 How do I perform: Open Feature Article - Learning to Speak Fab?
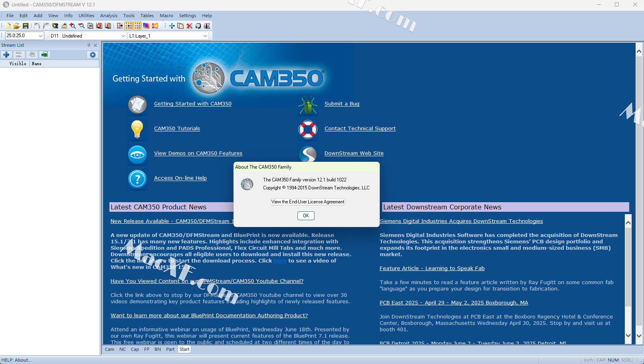[432, 269]
